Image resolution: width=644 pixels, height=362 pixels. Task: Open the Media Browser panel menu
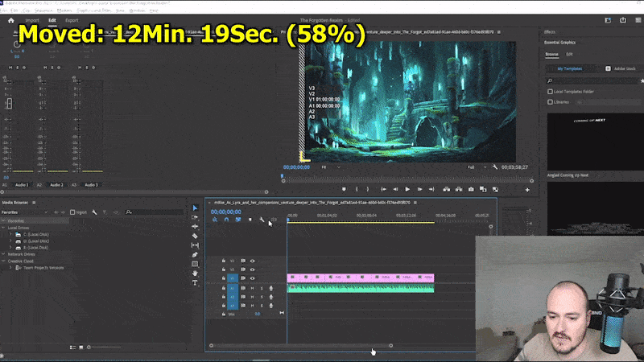click(x=34, y=203)
